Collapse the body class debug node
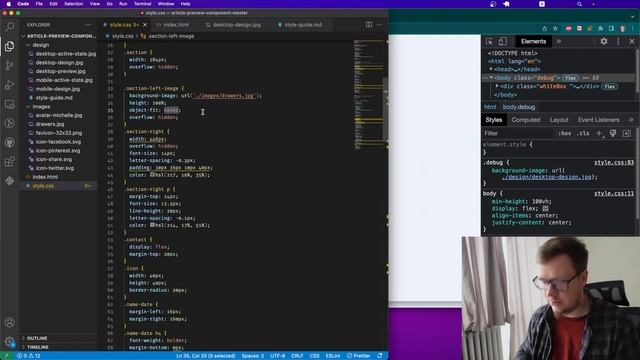 491,78
